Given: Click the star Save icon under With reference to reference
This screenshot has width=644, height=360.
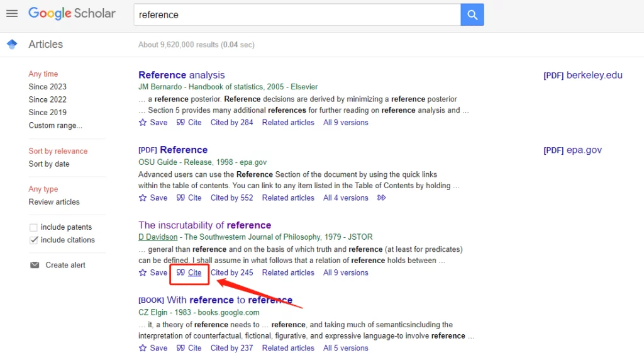Looking at the screenshot, I should [x=143, y=348].
